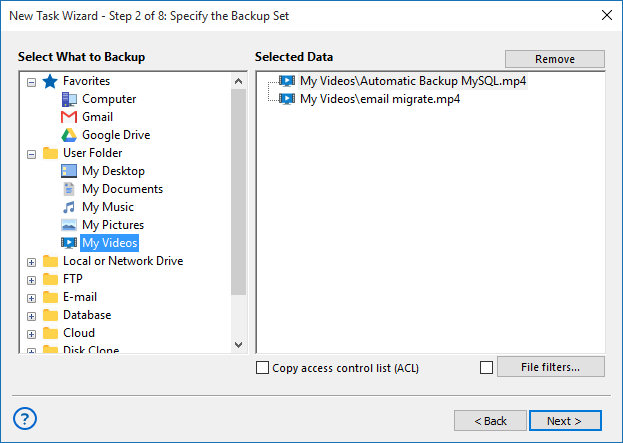
Task: Click the Local or Network Drive folder icon
Action: [50, 261]
